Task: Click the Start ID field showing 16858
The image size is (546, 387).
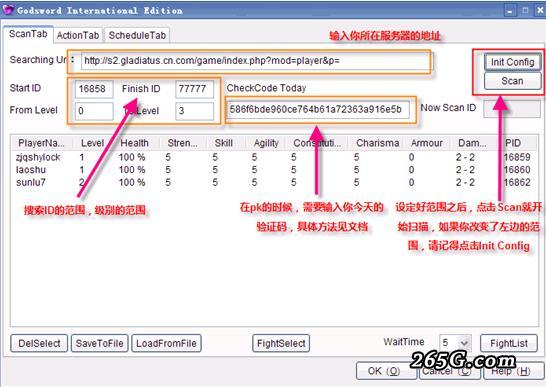Action: click(x=94, y=89)
